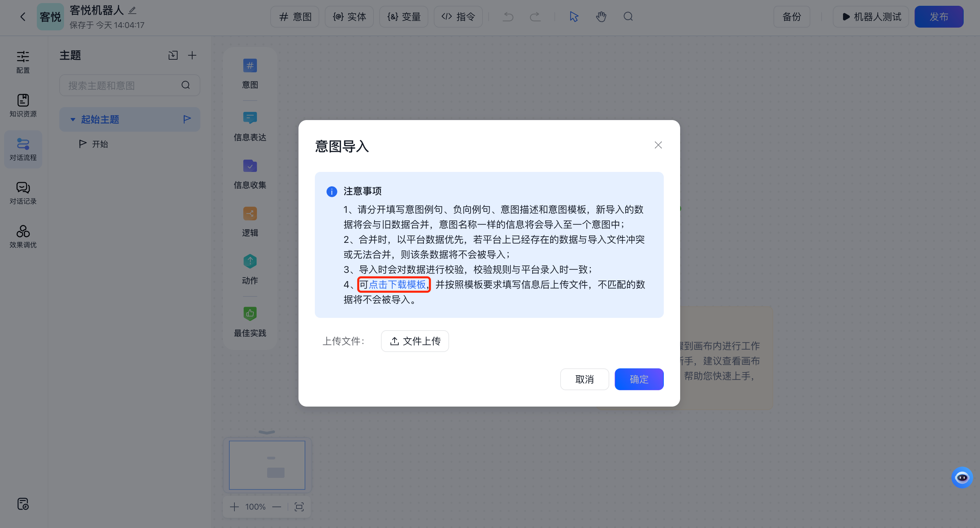This screenshot has height=528, width=980.
Task: Click the import icon next to 主题
Action: click(x=173, y=55)
